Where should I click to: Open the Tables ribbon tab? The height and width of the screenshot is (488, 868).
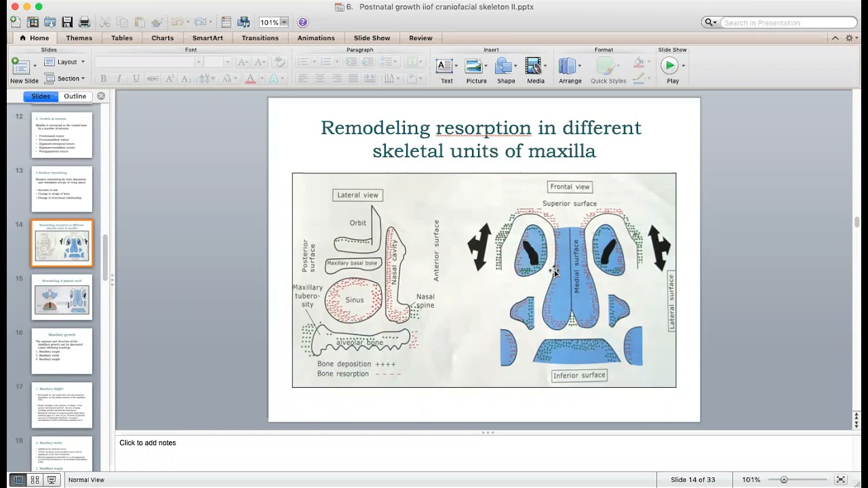pyautogui.click(x=122, y=38)
